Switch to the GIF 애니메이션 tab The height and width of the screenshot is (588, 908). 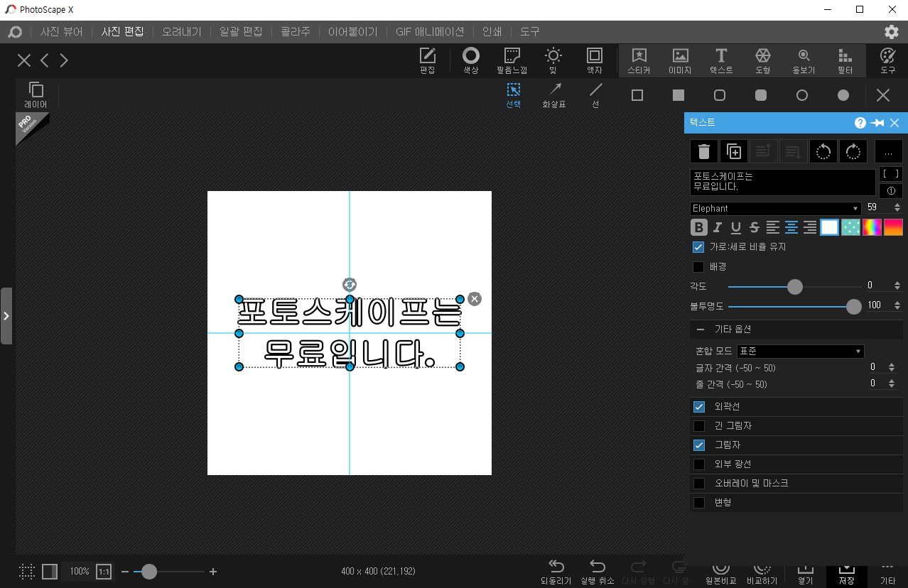430,32
